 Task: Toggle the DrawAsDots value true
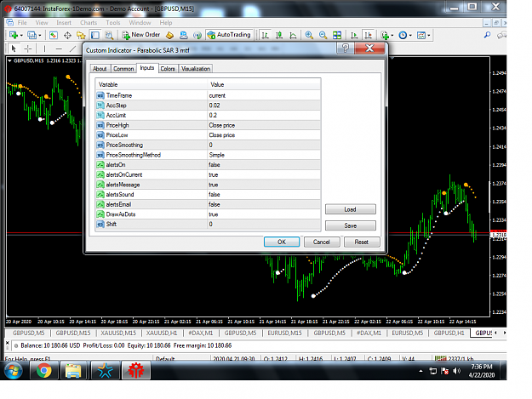264,214
